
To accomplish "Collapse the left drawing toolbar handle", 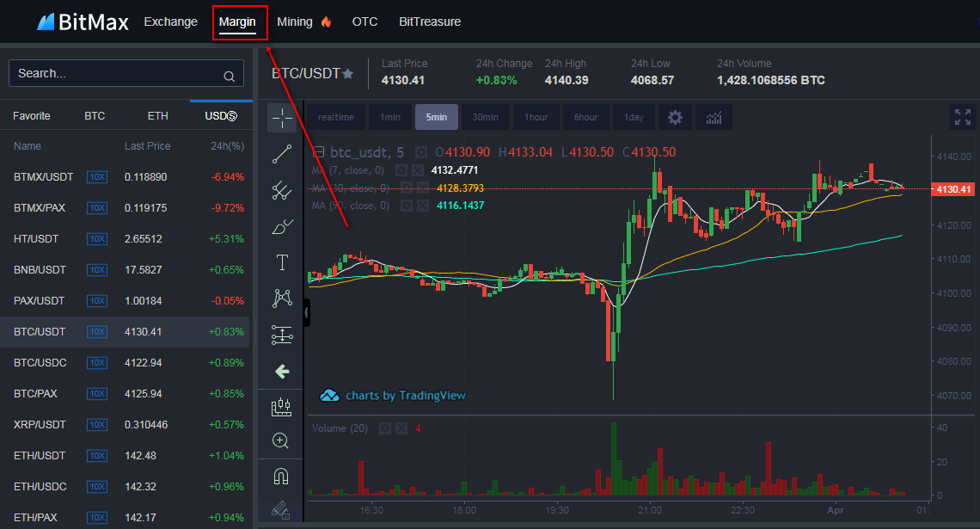I will click(x=307, y=312).
